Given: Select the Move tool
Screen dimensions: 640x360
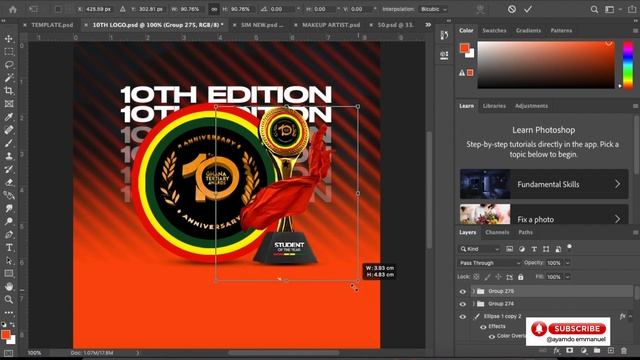Looking at the screenshot, I should point(9,39).
